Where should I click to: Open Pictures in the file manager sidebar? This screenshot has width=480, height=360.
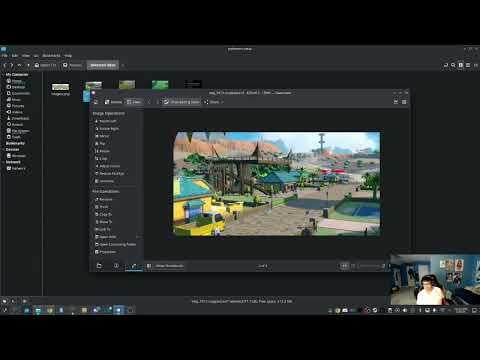[16, 106]
